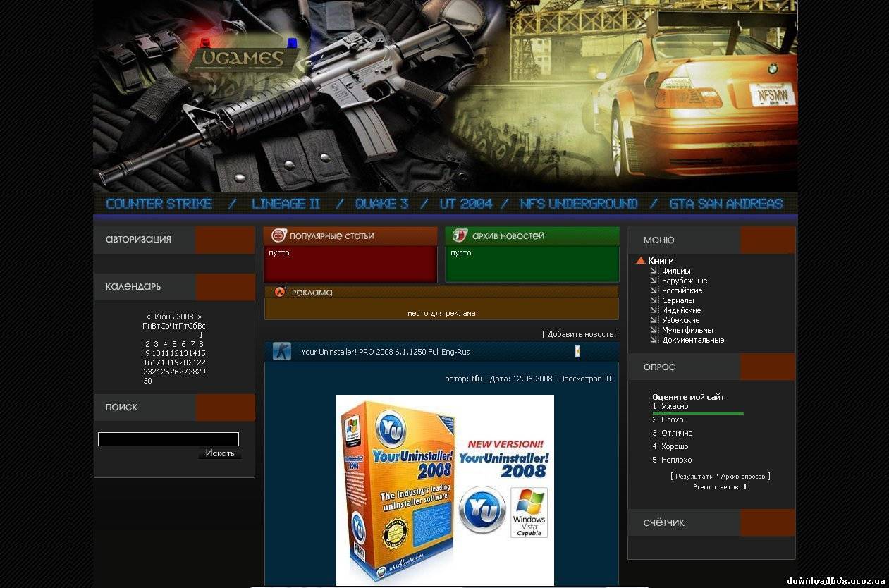Click the arrow icon beside Фильмы
The width and height of the screenshot is (889, 588).
[x=654, y=271]
